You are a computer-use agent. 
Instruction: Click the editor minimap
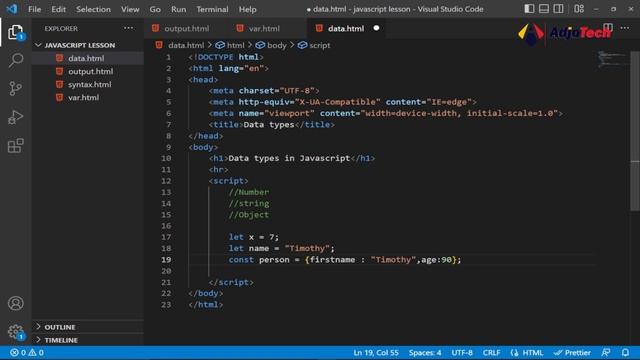tap(612, 59)
